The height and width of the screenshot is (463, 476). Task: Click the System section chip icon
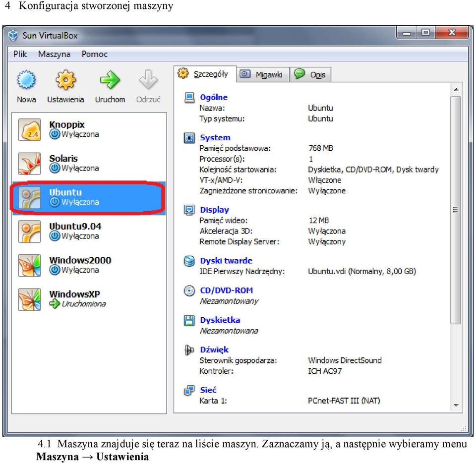(189, 138)
